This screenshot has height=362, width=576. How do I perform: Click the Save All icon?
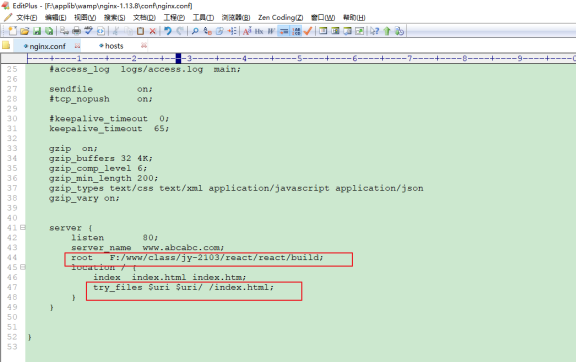(x=49, y=31)
